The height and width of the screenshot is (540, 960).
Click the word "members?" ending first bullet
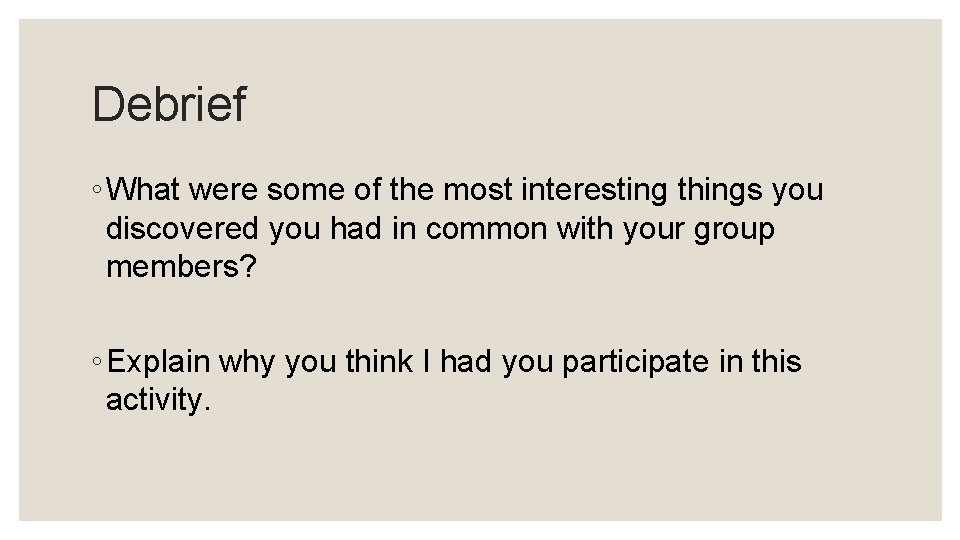pyautogui.click(x=181, y=267)
